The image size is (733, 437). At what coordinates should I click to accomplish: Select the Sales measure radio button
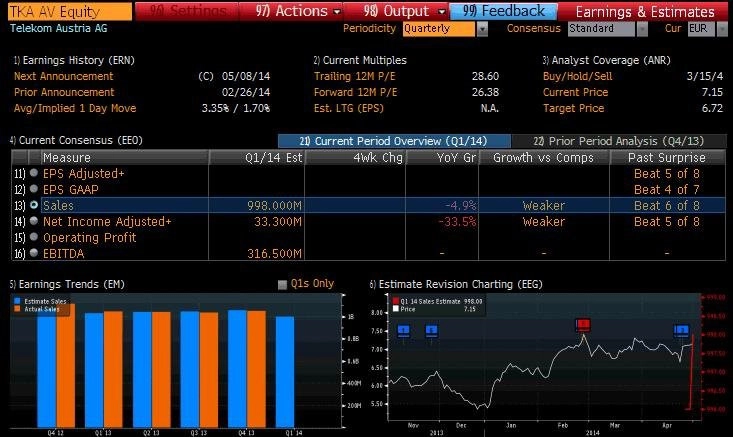pos(34,205)
